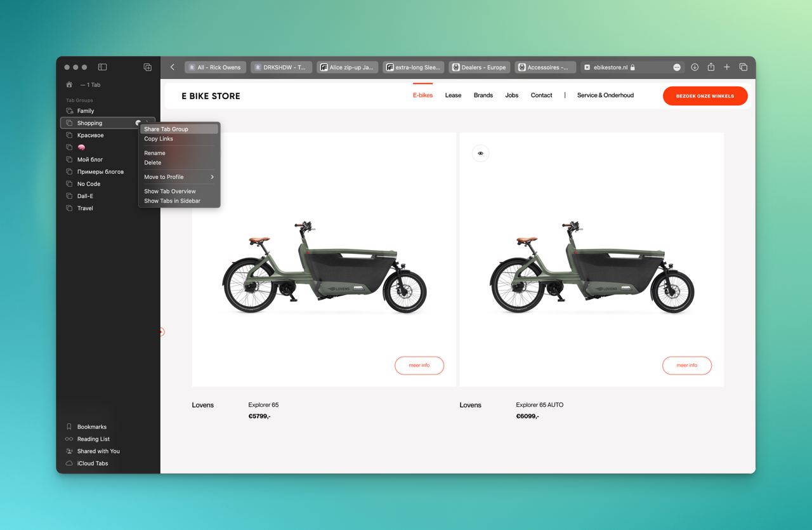Expand the Move to Profile submenu arrow
This screenshot has width=812, height=530.
213,177
